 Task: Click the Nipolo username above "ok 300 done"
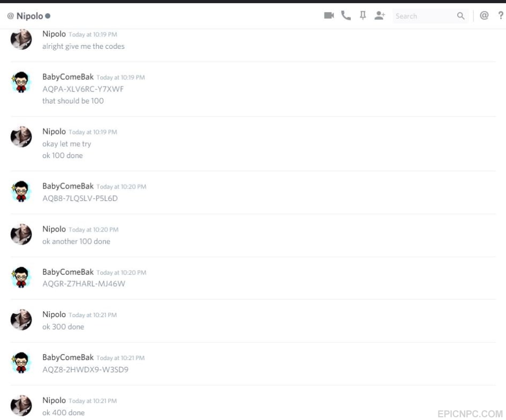pos(54,314)
